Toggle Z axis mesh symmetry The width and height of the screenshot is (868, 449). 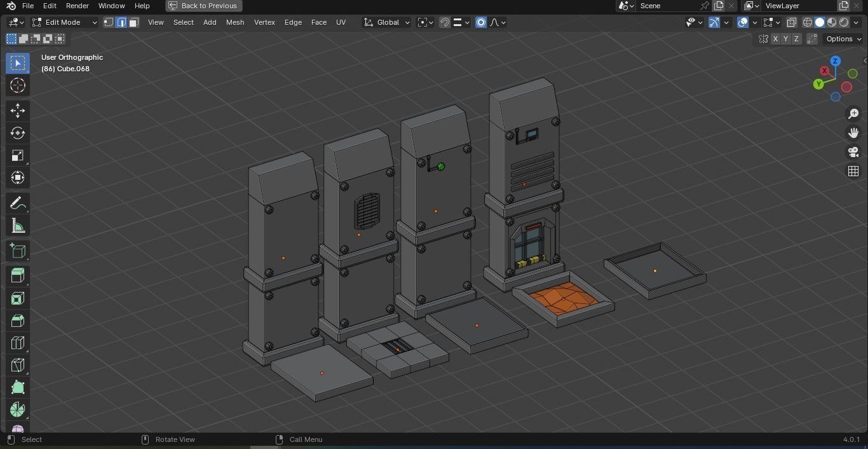(x=796, y=39)
